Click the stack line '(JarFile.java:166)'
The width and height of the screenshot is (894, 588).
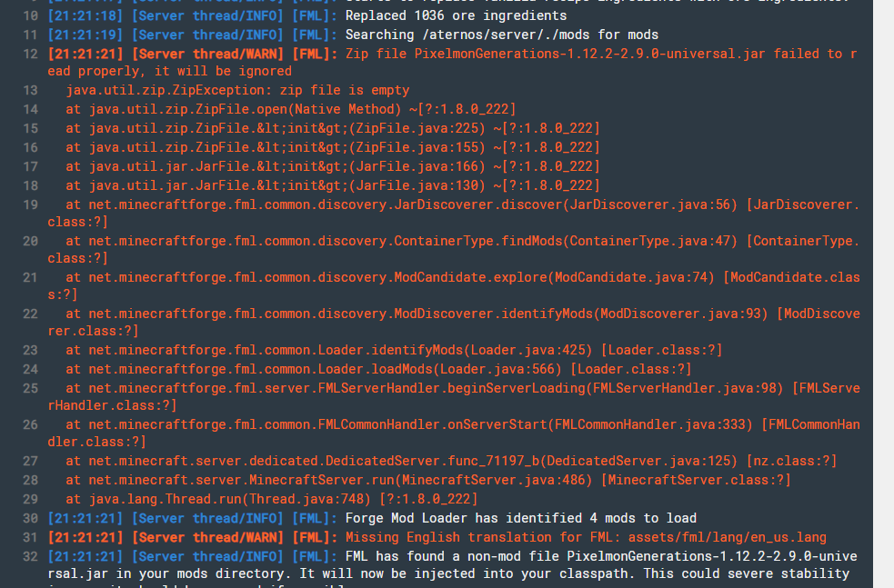click(333, 167)
